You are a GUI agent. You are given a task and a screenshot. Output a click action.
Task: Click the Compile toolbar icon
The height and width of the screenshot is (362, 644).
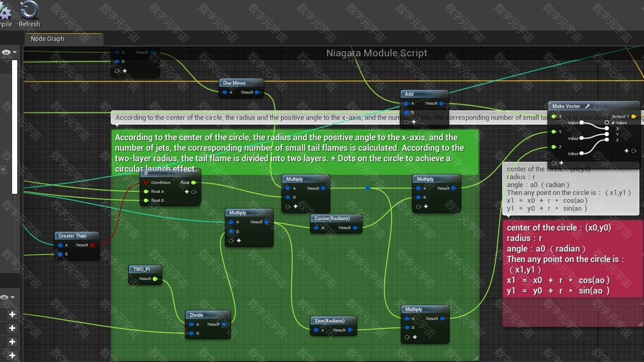pos(4,12)
